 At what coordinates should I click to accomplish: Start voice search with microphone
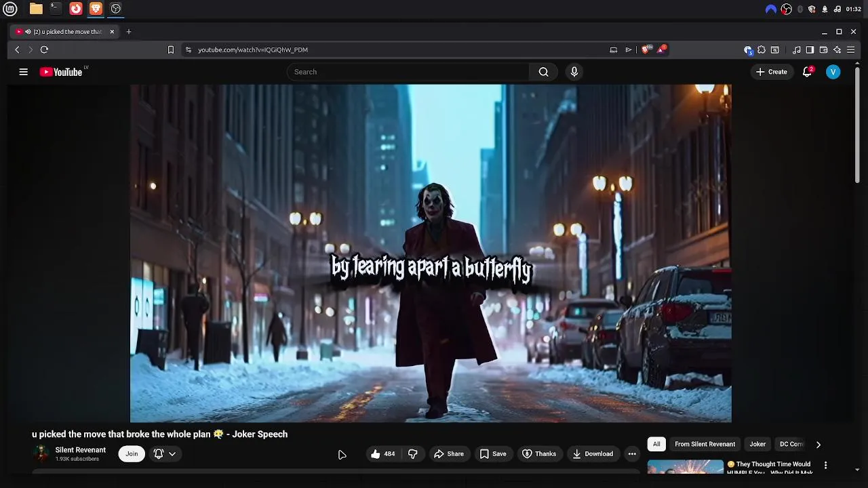574,72
